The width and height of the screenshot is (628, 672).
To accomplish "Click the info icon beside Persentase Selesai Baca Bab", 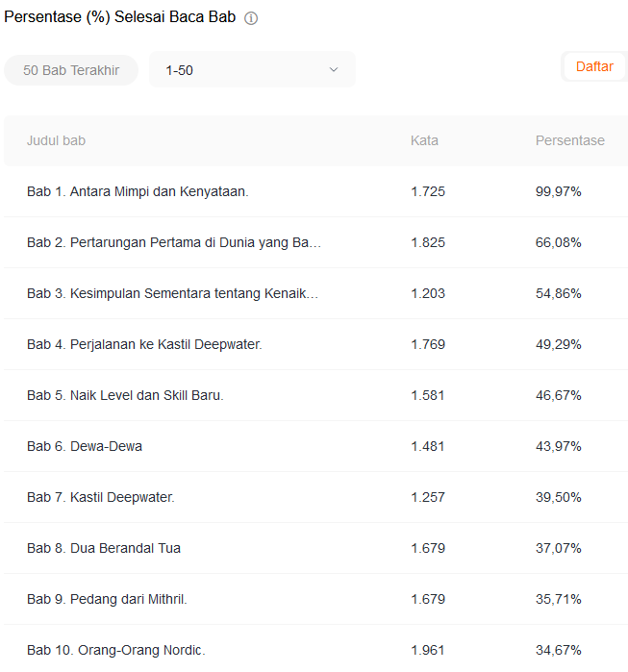I will pyautogui.click(x=251, y=18).
